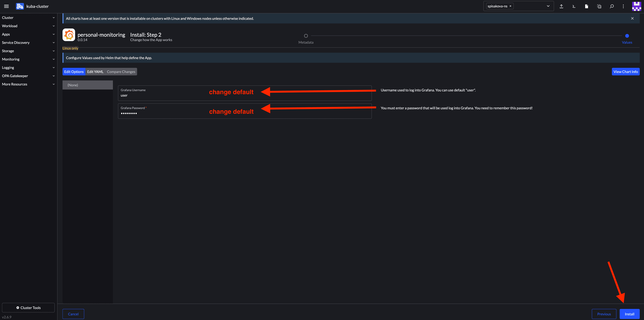Remove the spisakova-ns namespace filter

[x=510, y=6]
